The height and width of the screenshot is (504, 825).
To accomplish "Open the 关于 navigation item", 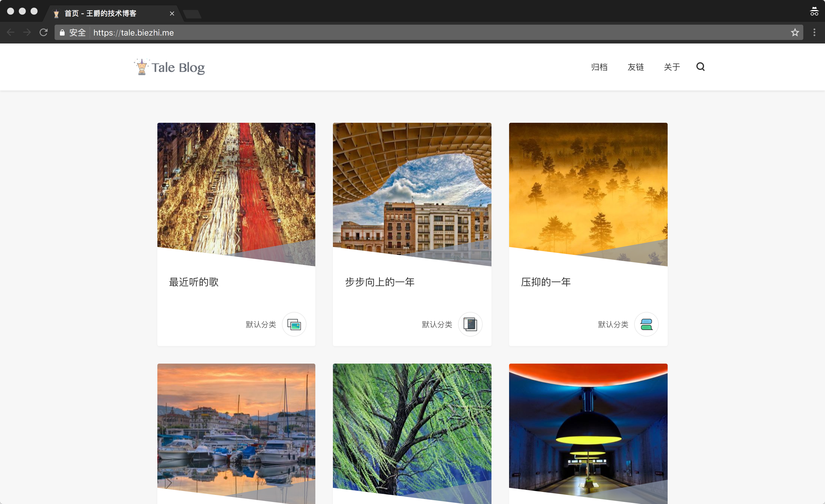I will coord(672,67).
